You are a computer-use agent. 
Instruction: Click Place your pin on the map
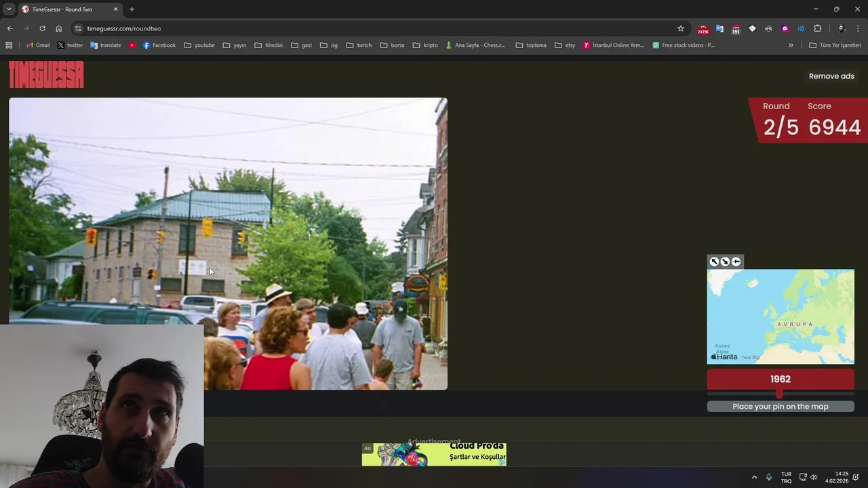click(x=781, y=407)
